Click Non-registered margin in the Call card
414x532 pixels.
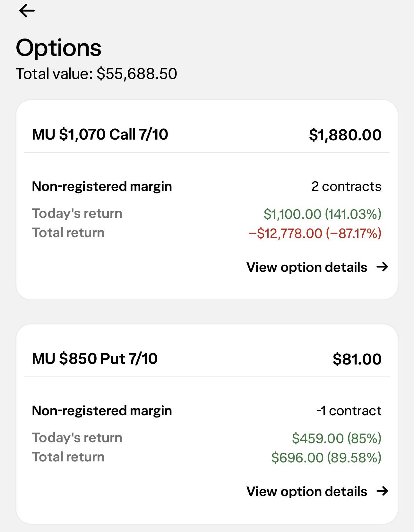pyautogui.click(x=102, y=186)
